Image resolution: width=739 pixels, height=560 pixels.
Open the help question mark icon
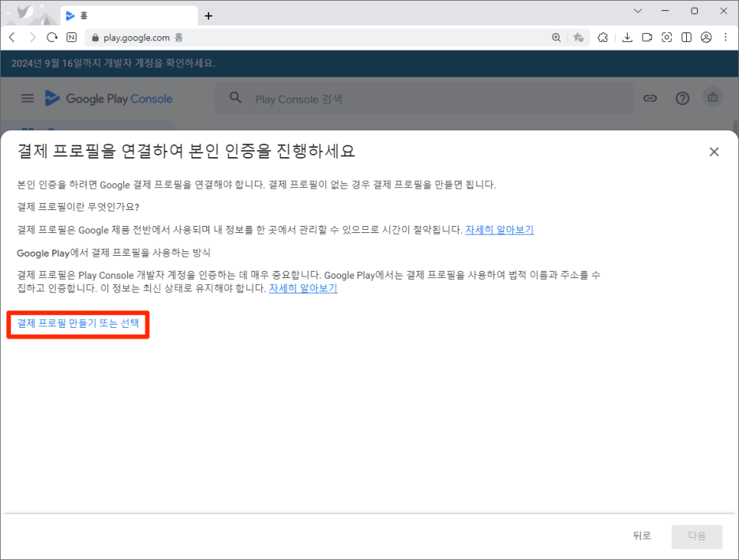coord(682,98)
